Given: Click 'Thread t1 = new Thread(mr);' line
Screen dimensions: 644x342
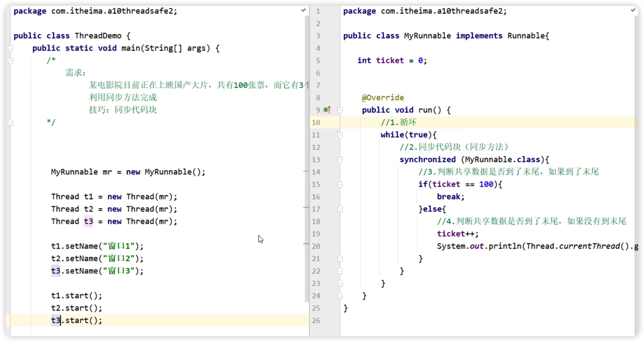Looking at the screenshot, I should [x=114, y=197].
